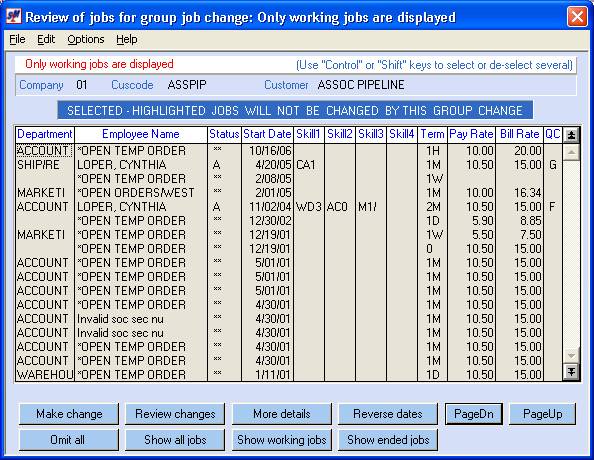
Task: Show ended jobs only
Action: coord(388,440)
